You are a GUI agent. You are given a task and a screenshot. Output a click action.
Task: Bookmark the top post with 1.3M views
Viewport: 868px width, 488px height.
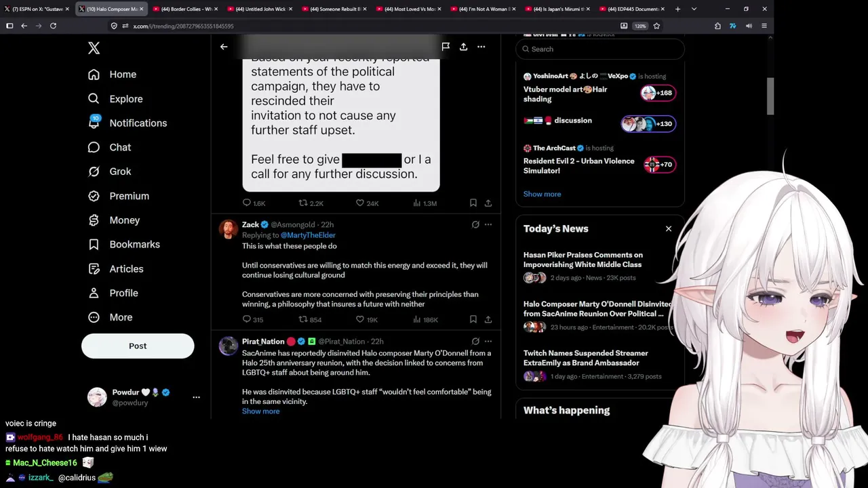pos(473,203)
